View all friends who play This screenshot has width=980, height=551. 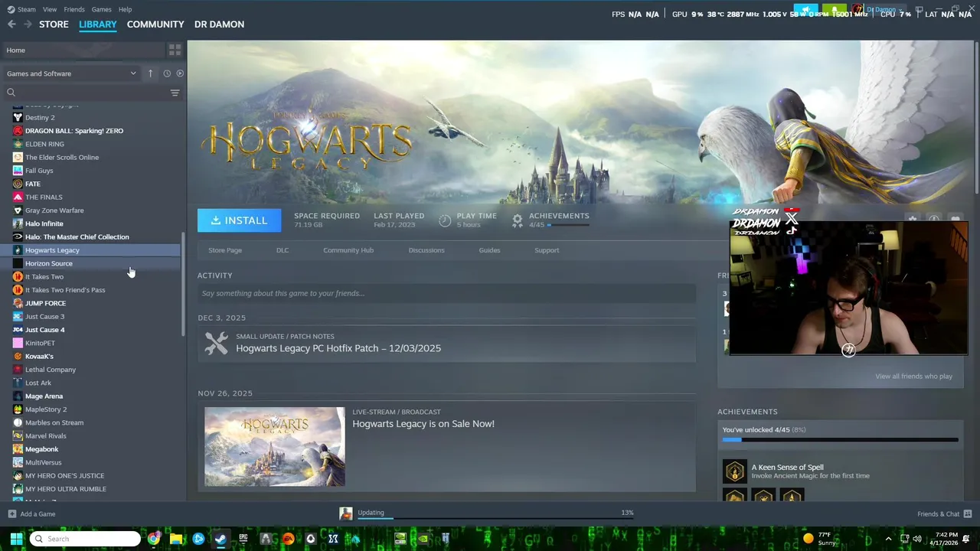pyautogui.click(x=913, y=377)
